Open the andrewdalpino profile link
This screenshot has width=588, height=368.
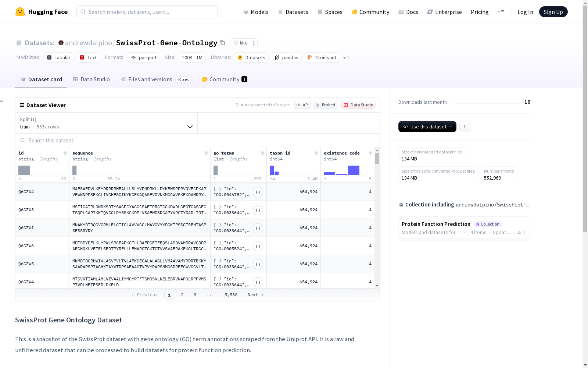[x=89, y=43]
